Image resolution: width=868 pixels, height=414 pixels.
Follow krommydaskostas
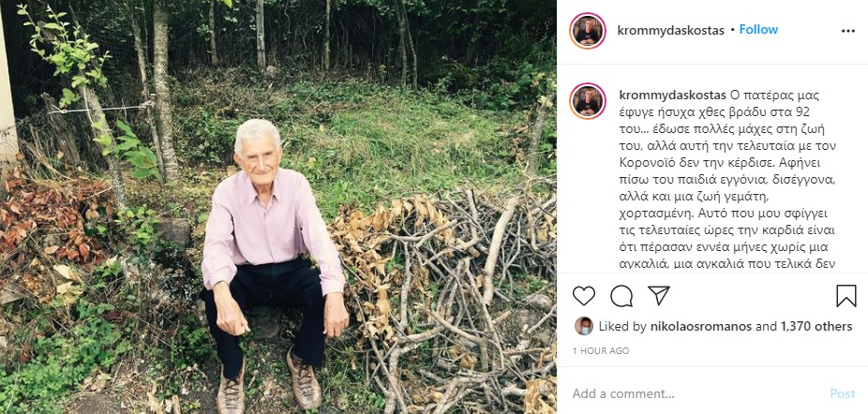click(x=758, y=30)
